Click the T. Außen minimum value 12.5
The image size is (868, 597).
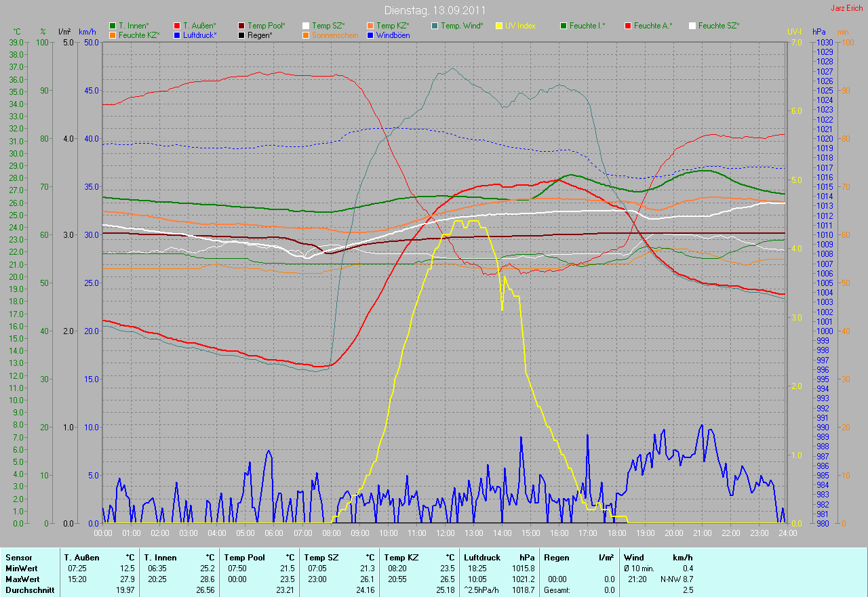[127, 568]
